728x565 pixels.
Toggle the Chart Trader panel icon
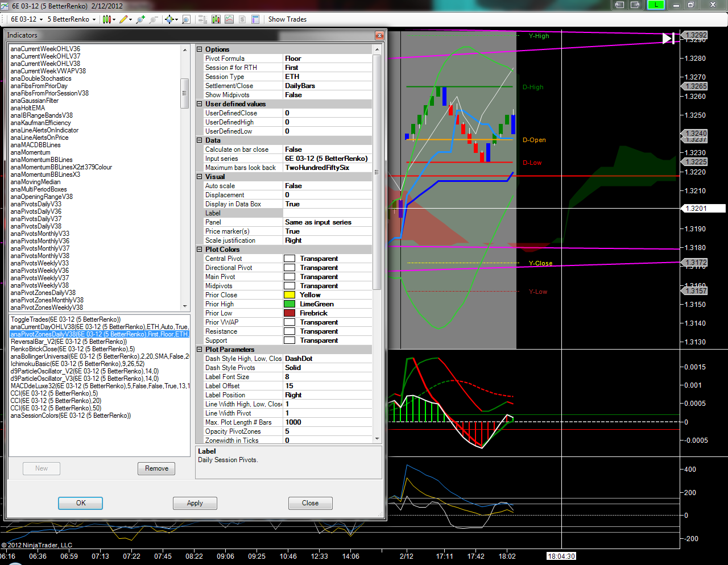point(202,19)
